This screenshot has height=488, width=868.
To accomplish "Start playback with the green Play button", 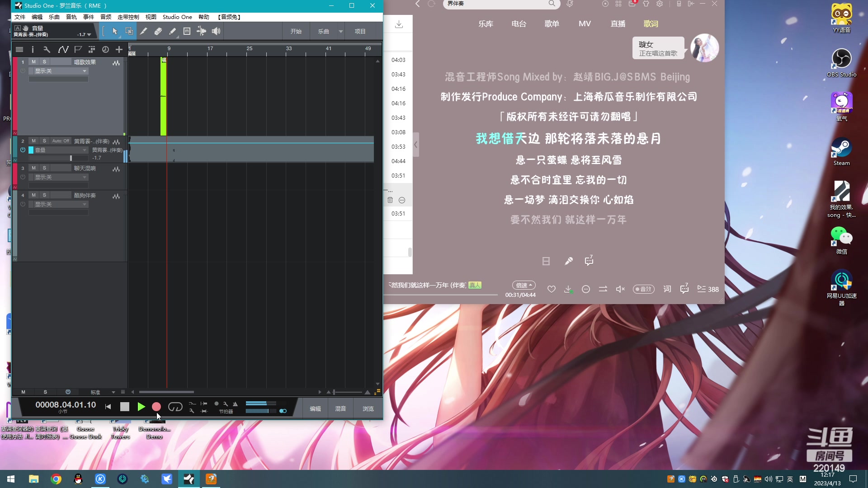I will [x=141, y=407].
